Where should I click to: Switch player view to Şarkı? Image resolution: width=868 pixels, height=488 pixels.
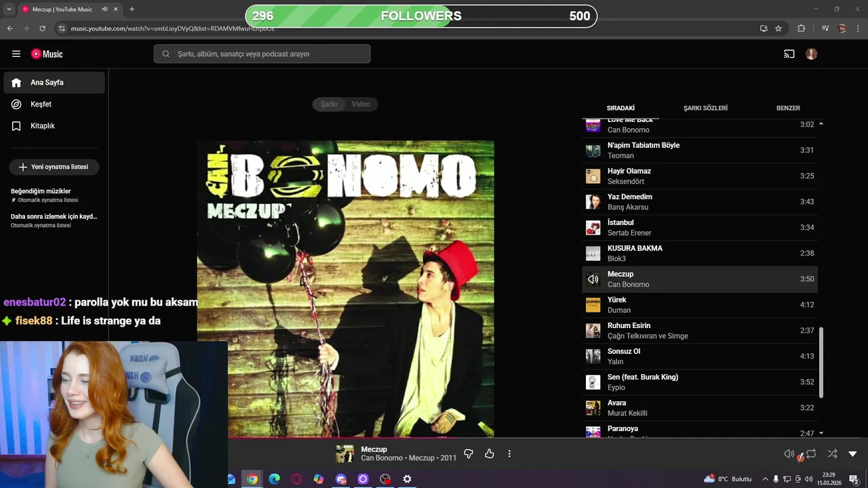(x=329, y=104)
